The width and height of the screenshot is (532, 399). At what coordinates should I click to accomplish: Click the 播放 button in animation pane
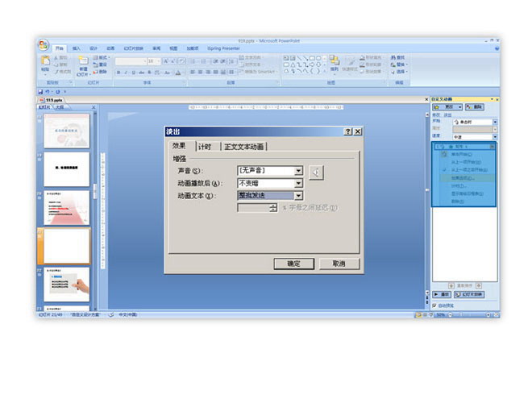[442, 294]
